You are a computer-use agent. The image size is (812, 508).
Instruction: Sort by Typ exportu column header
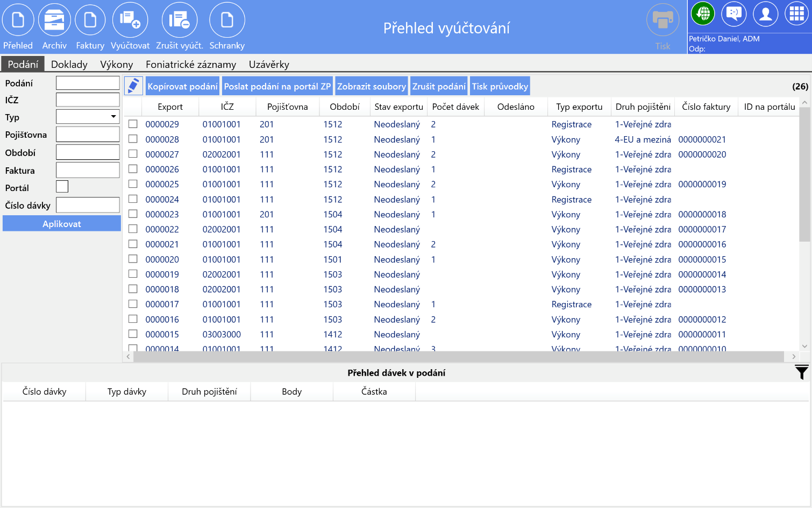point(579,107)
